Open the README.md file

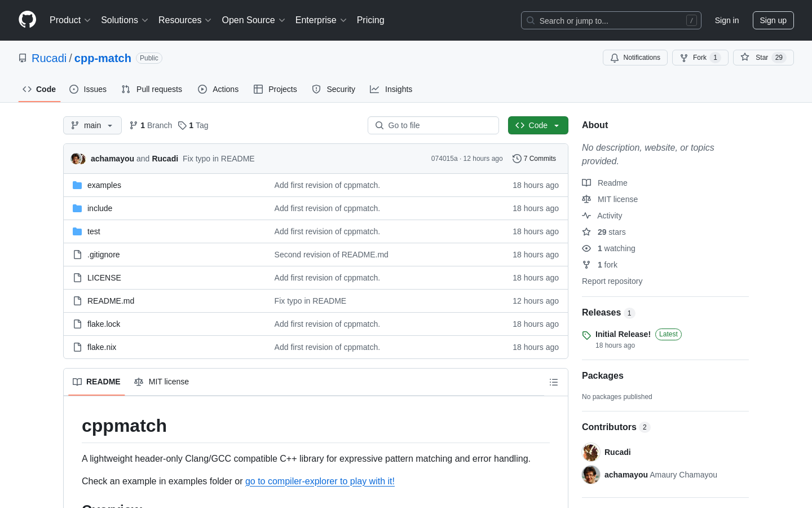pyautogui.click(x=111, y=301)
